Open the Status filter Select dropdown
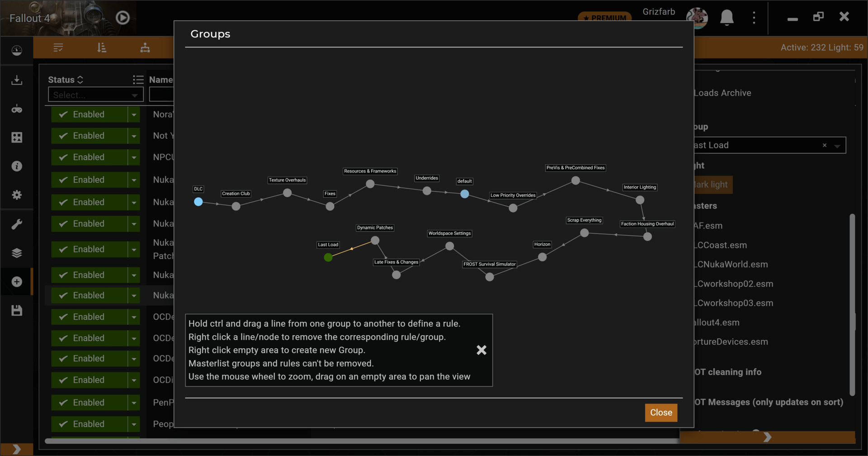The width and height of the screenshot is (868, 456). tap(96, 95)
